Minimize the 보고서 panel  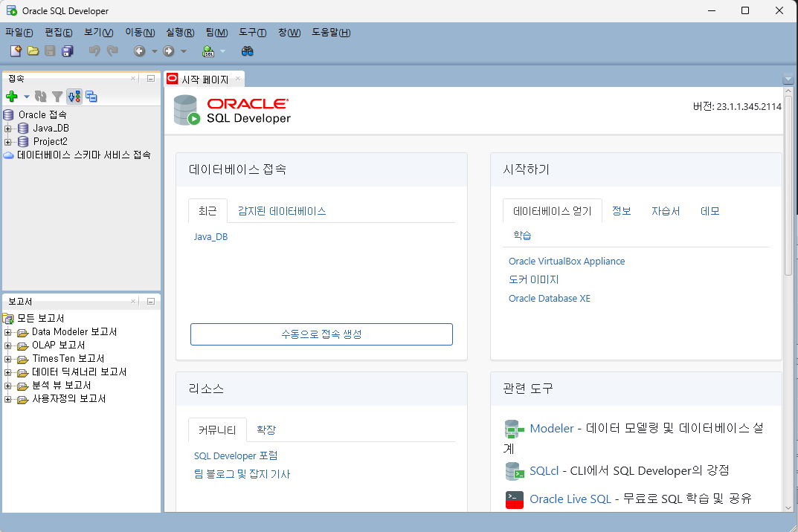click(151, 301)
